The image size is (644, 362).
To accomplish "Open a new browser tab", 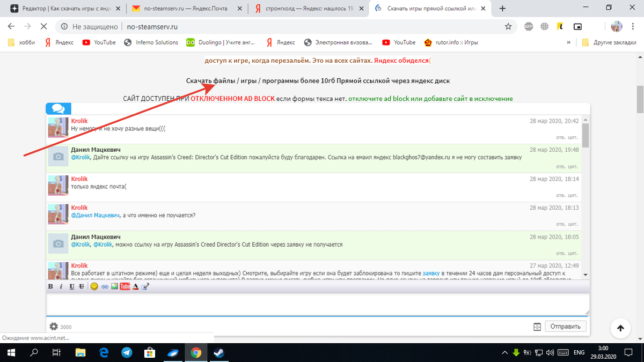I will tap(503, 9).
